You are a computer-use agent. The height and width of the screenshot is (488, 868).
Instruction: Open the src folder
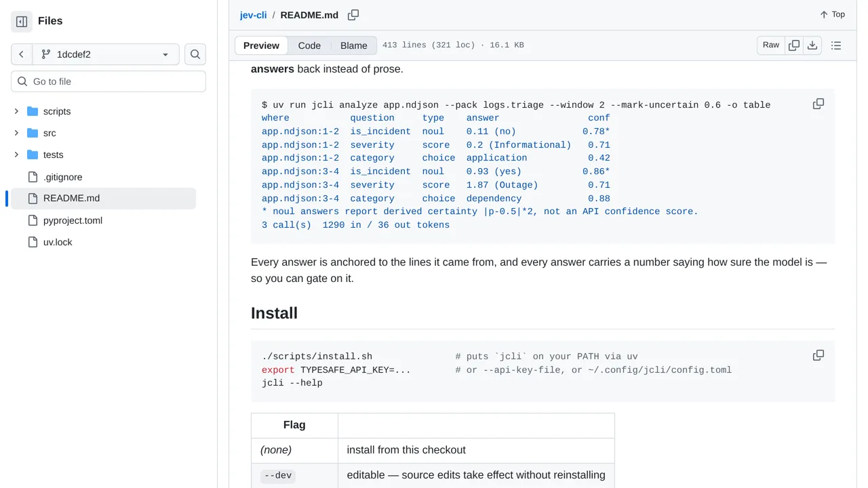[x=50, y=133]
